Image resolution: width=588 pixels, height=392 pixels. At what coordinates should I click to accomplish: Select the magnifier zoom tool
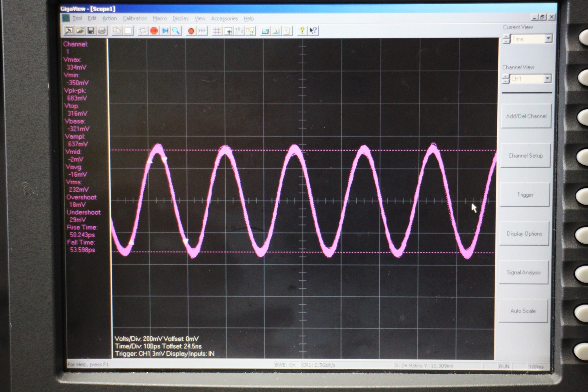[176, 31]
